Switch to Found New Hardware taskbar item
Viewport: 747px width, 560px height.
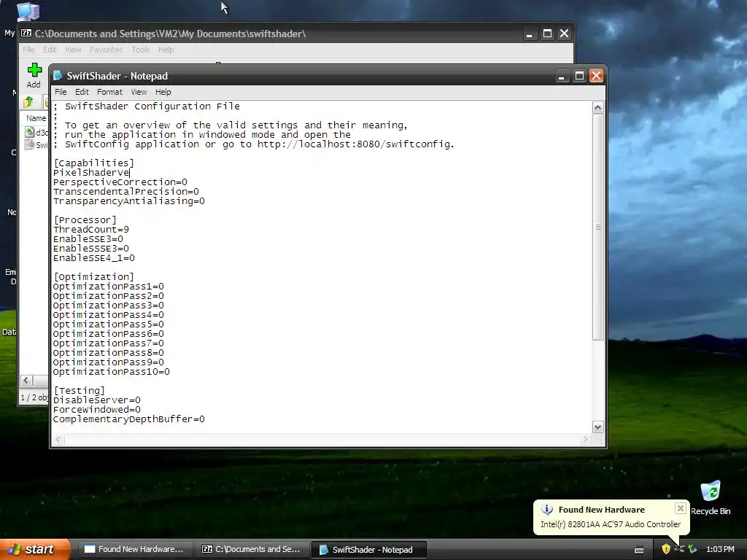[x=135, y=549]
